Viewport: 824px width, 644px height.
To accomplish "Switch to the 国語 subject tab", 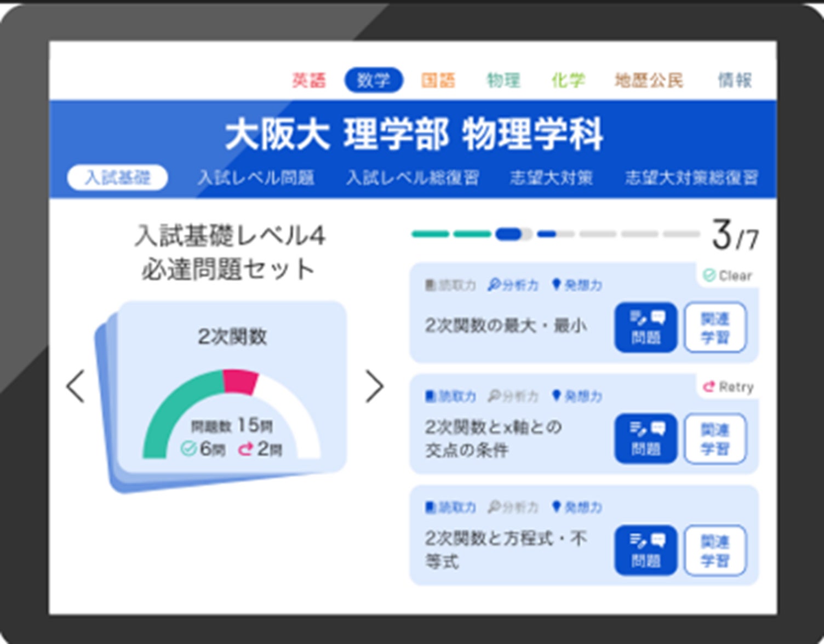I will (x=438, y=81).
